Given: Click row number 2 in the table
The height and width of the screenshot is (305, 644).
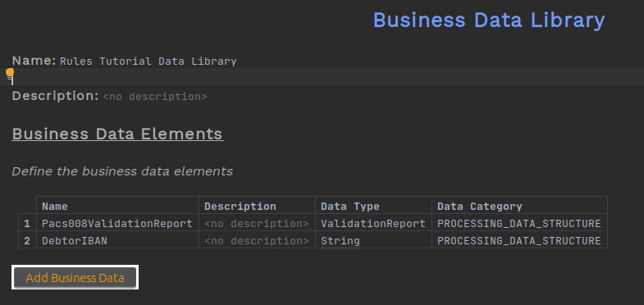Looking at the screenshot, I should (27, 240).
